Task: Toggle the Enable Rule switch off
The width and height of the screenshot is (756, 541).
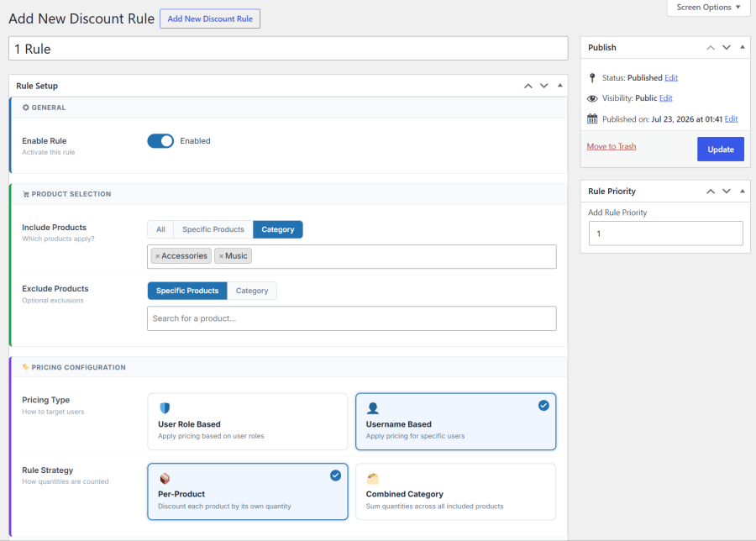Action: (x=160, y=141)
